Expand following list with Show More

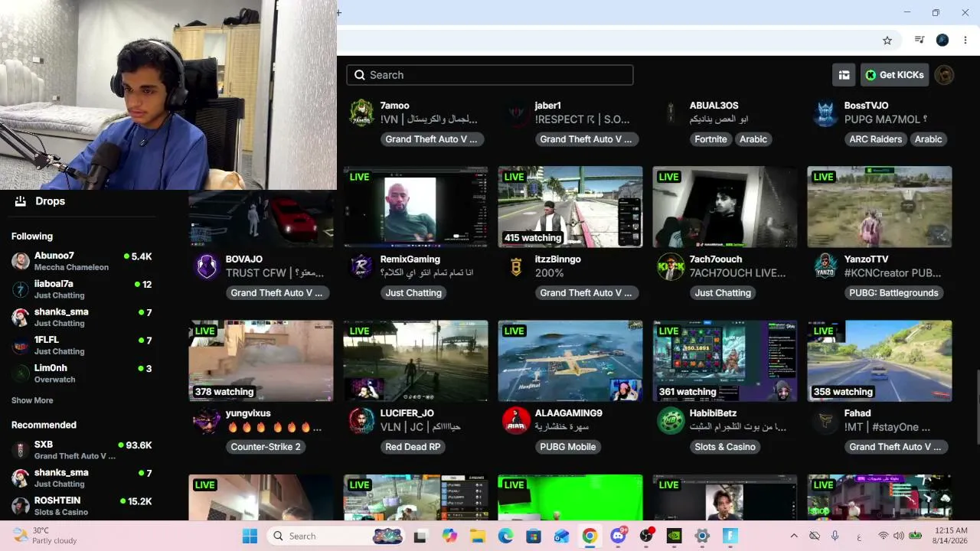click(32, 400)
